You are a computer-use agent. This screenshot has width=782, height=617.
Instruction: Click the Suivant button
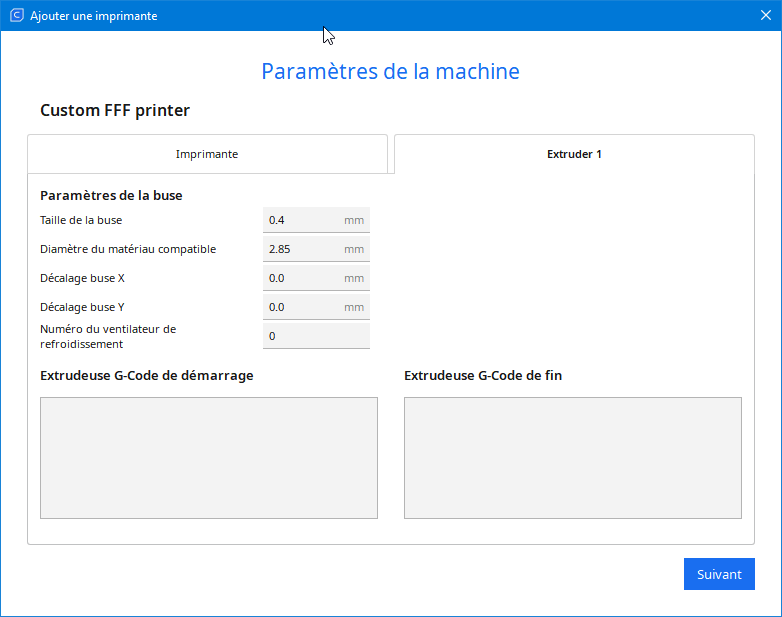719,574
